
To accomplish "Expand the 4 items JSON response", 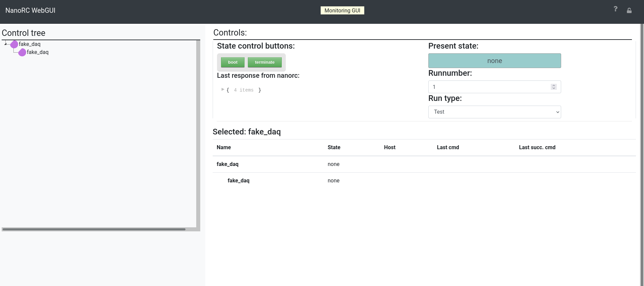I will 223,90.
